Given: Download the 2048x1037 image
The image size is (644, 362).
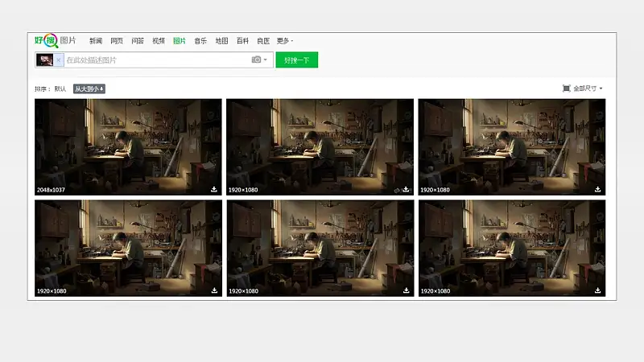Looking at the screenshot, I should (x=214, y=189).
